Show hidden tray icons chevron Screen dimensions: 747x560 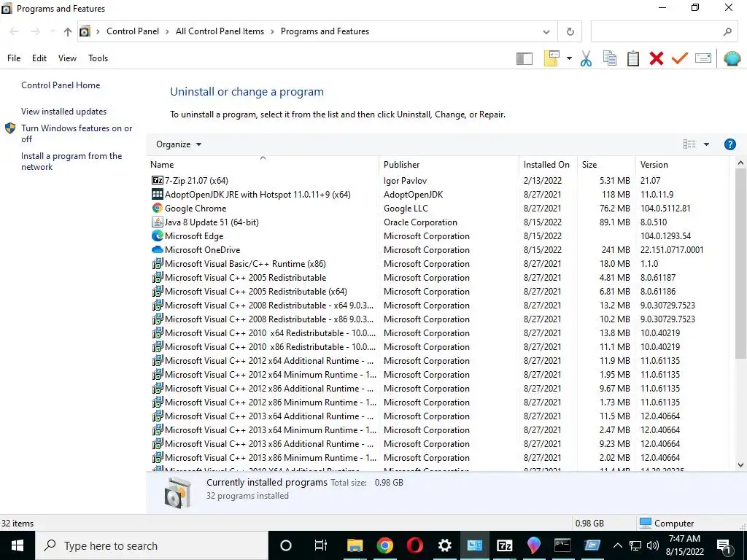click(617, 545)
